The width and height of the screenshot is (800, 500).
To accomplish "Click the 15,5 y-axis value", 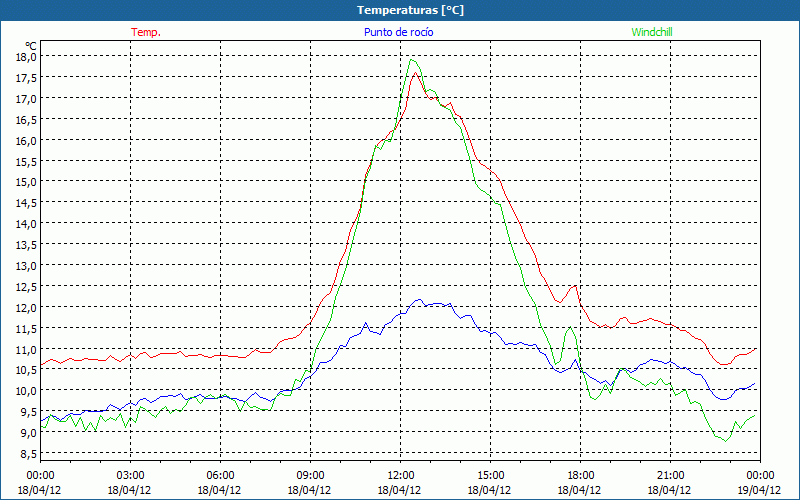I will coord(28,161).
